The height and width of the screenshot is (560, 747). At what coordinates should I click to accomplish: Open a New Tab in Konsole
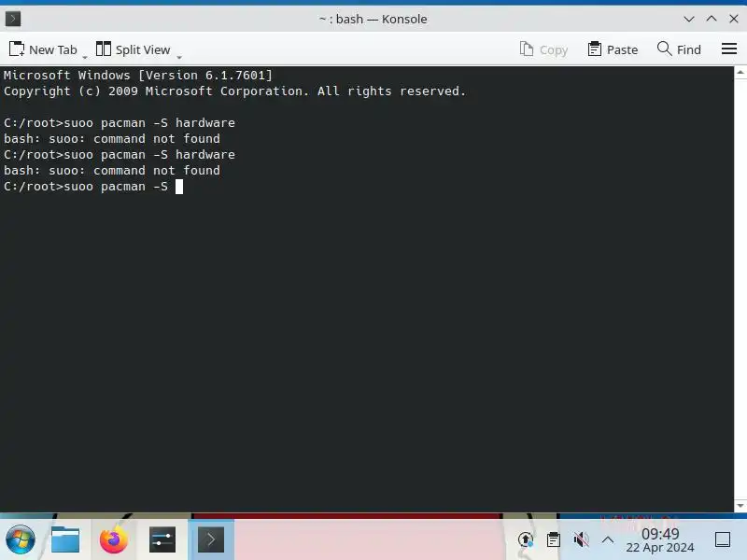tap(43, 49)
